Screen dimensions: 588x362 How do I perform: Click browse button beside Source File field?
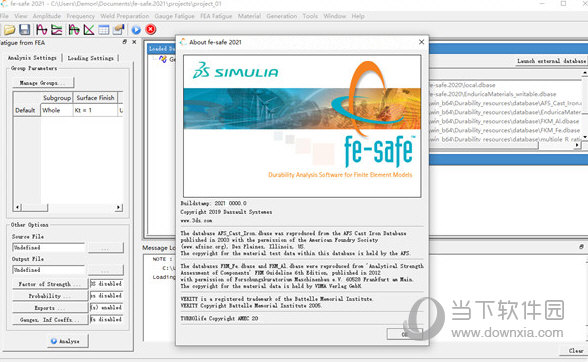click(x=105, y=248)
